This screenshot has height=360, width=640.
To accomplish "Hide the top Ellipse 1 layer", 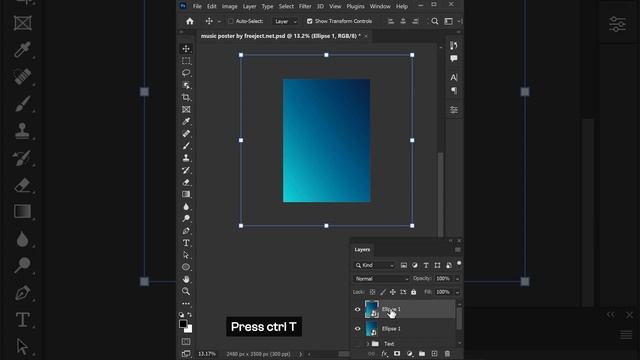I will click(x=358, y=309).
